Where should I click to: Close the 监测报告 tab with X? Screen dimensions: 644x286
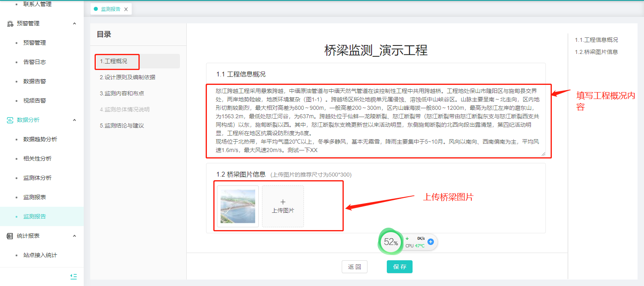[126, 9]
